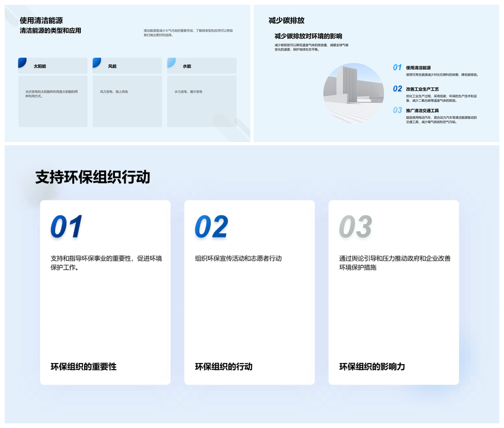This screenshot has height=428, width=504.
Task: Click the 减少碳排放 slide title
Action: pyautogui.click(x=286, y=20)
